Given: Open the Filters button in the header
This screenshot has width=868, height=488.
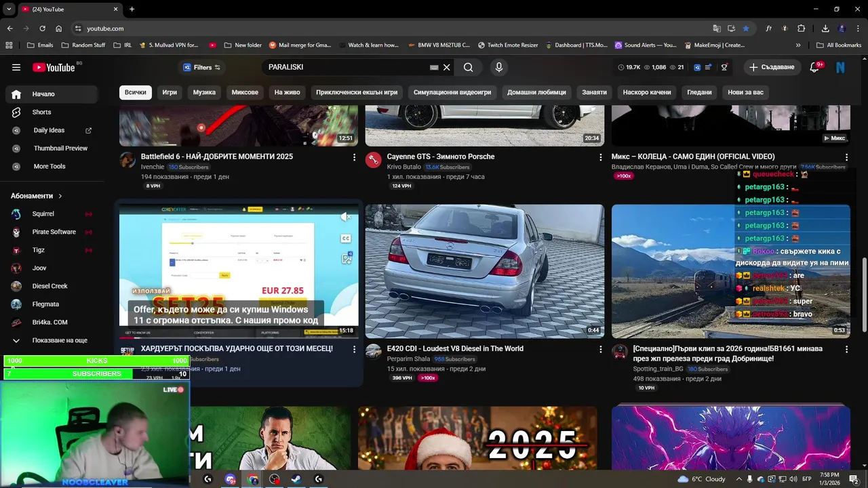Looking at the screenshot, I should 202,67.
